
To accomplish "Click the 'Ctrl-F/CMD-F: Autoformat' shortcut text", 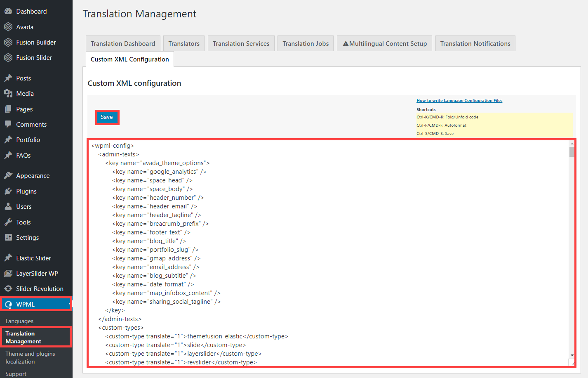I will coord(441,125).
